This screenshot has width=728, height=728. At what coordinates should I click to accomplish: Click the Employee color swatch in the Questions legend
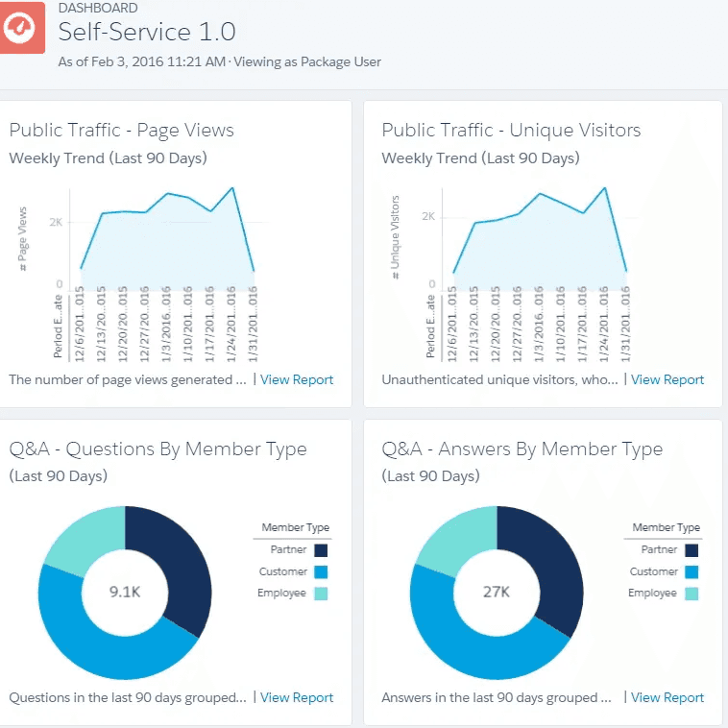(x=321, y=594)
